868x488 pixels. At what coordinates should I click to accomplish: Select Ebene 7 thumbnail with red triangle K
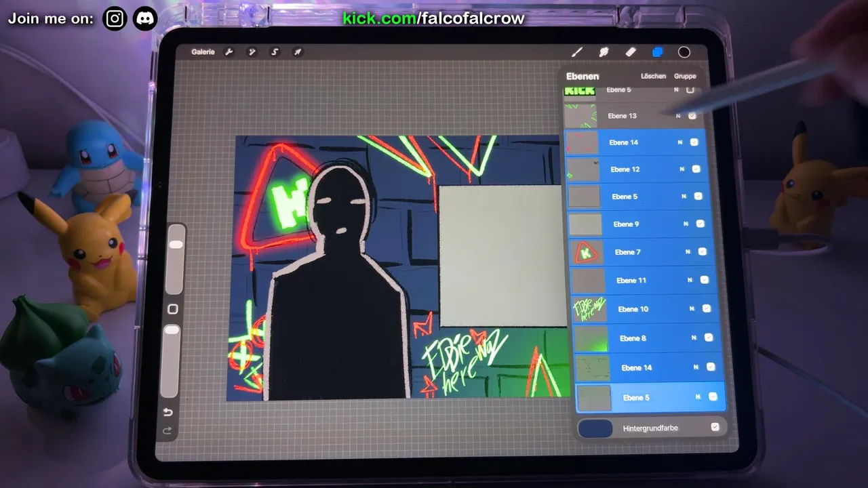coord(587,252)
